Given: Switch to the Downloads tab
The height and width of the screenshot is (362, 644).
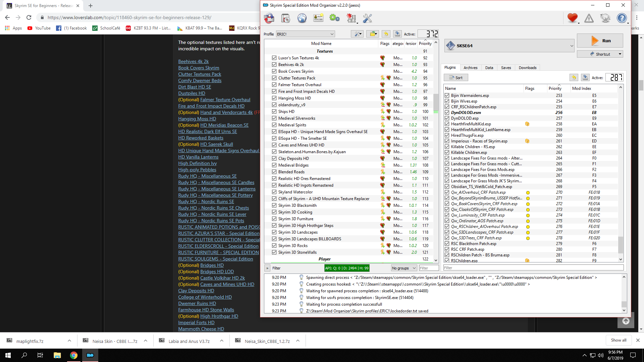Looking at the screenshot, I should pyautogui.click(x=528, y=68).
